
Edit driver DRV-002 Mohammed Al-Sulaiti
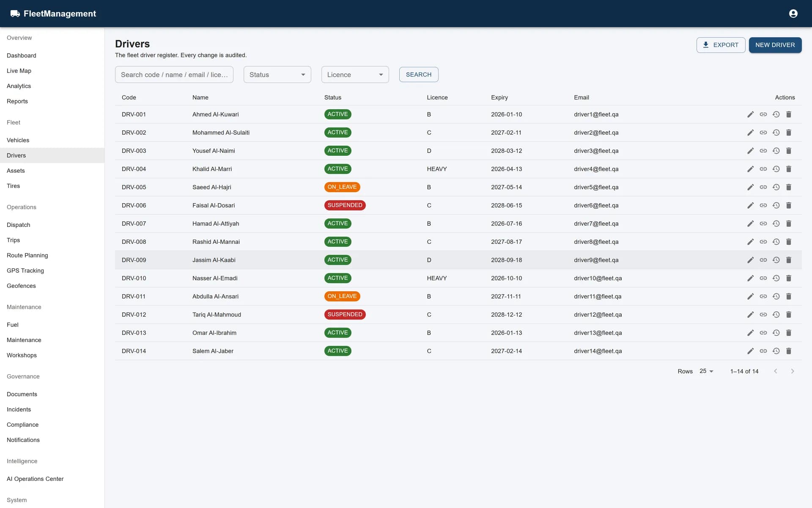(750, 133)
